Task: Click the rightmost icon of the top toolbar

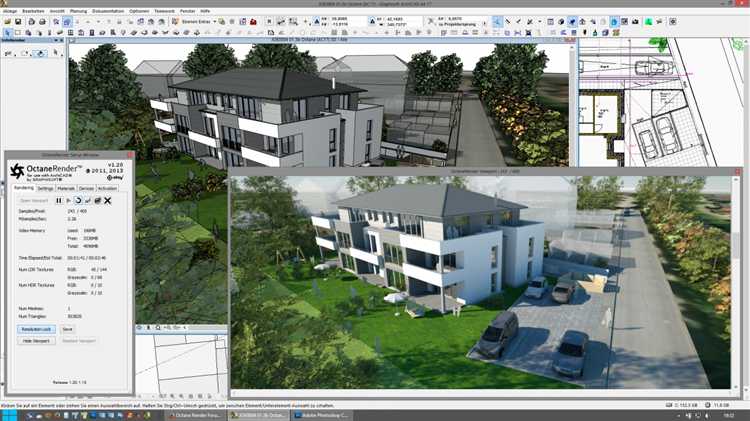Action: click(x=673, y=22)
